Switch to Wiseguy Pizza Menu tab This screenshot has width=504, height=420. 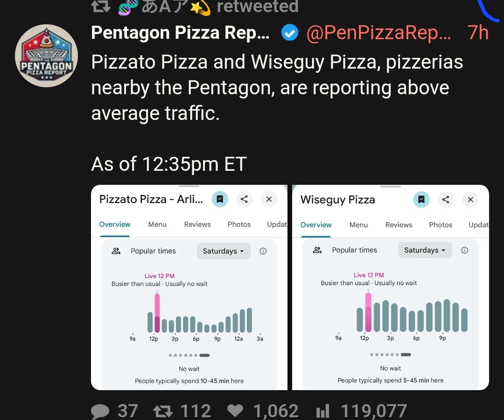[x=358, y=225]
